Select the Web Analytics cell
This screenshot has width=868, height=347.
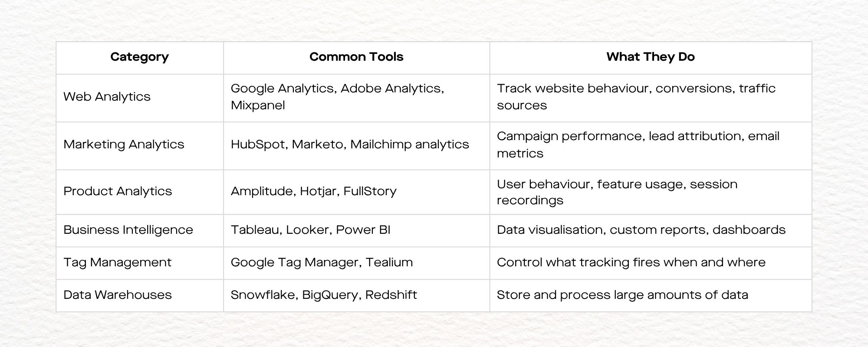tap(107, 97)
